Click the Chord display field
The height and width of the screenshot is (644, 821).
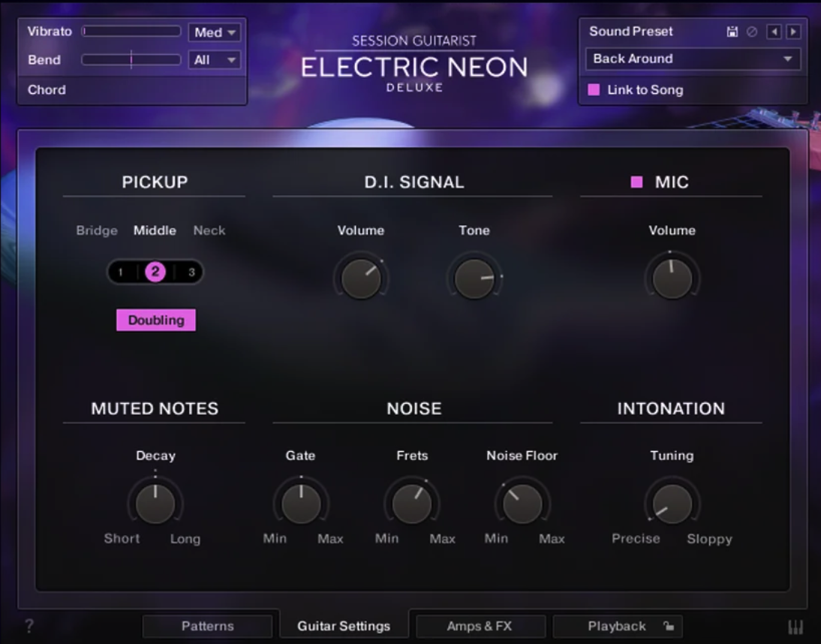point(132,90)
